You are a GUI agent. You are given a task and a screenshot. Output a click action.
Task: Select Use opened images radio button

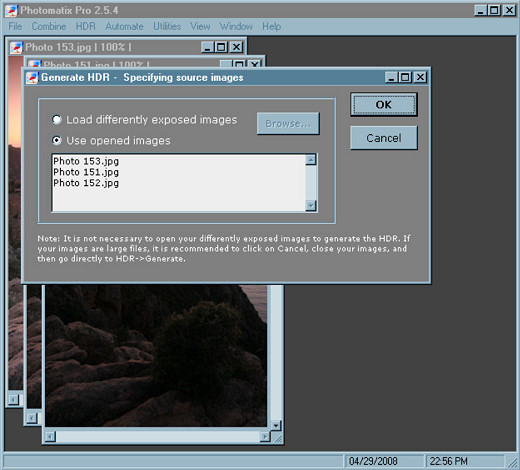pyautogui.click(x=57, y=140)
